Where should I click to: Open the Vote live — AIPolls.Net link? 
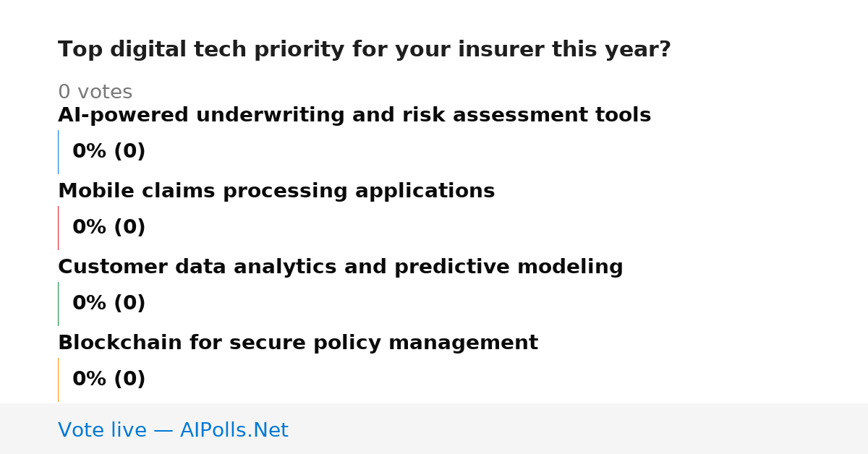tap(173, 431)
